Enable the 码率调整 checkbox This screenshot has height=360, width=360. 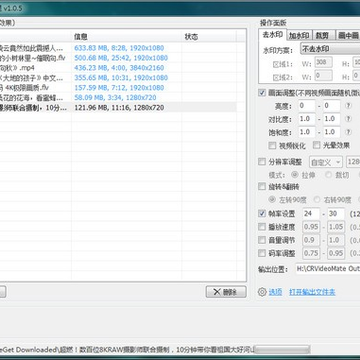[x=262, y=253]
